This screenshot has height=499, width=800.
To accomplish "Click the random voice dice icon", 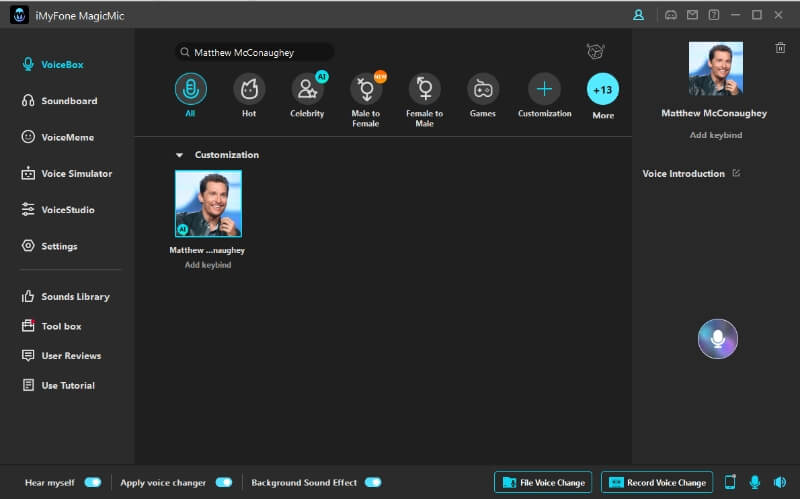I will coord(595,51).
